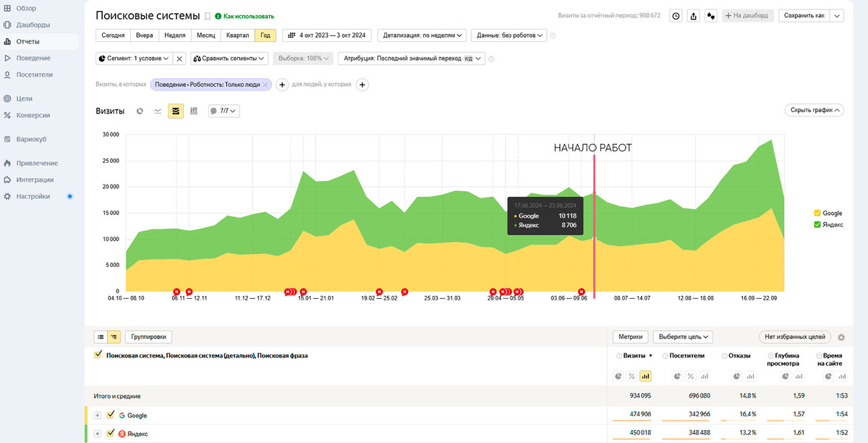This screenshot has width=868, height=443.
Task: Click the На дашборд button
Action: click(748, 16)
